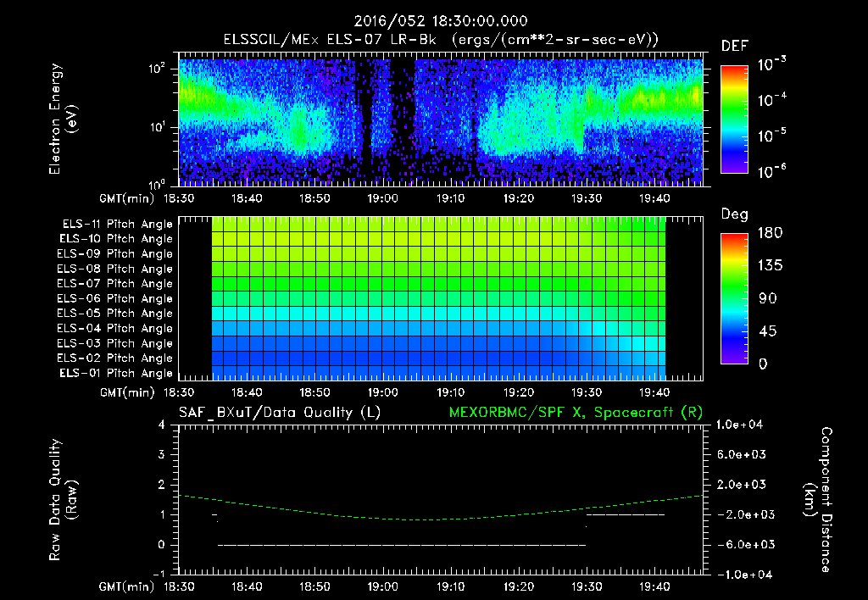
Task: Select the ELS-03 Pitch Angle label
Action: pyautogui.click(x=115, y=344)
